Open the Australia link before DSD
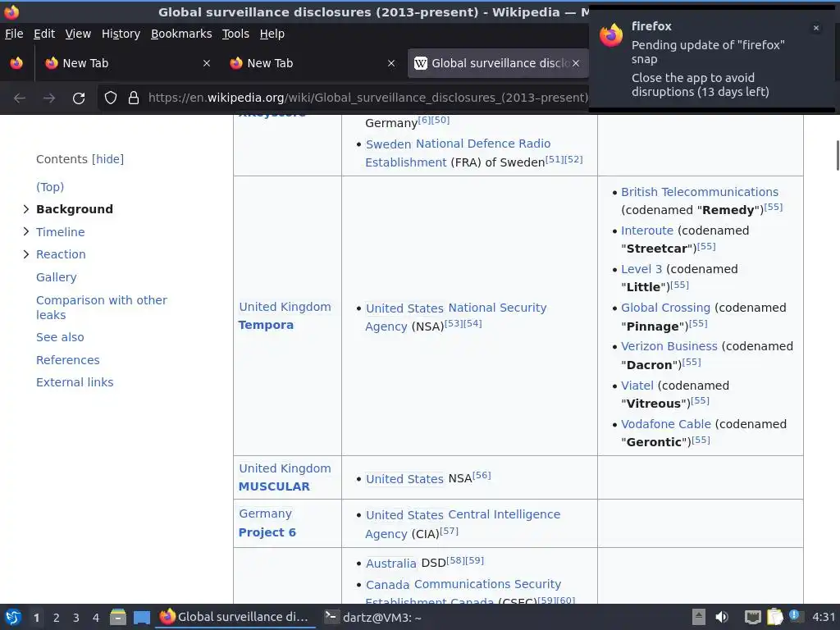This screenshot has width=840, height=630. [x=391, y=564]
